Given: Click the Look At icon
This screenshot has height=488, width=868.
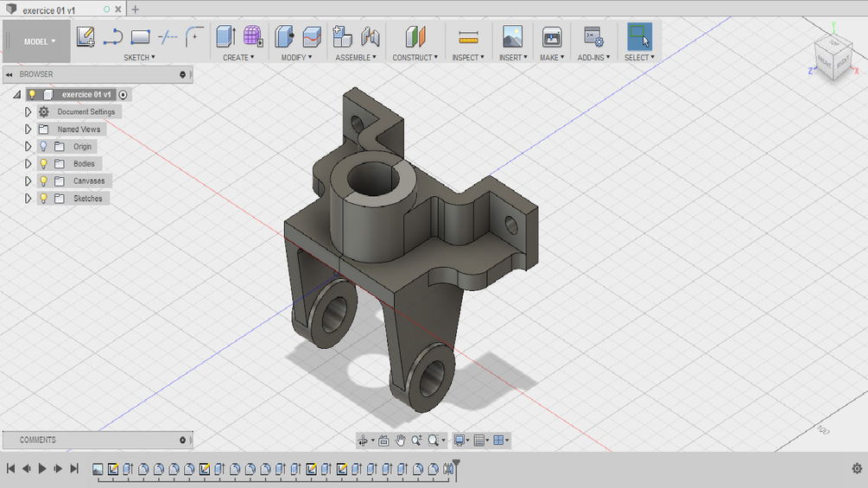Looking at the screenshot, I should tap(383, 440).
